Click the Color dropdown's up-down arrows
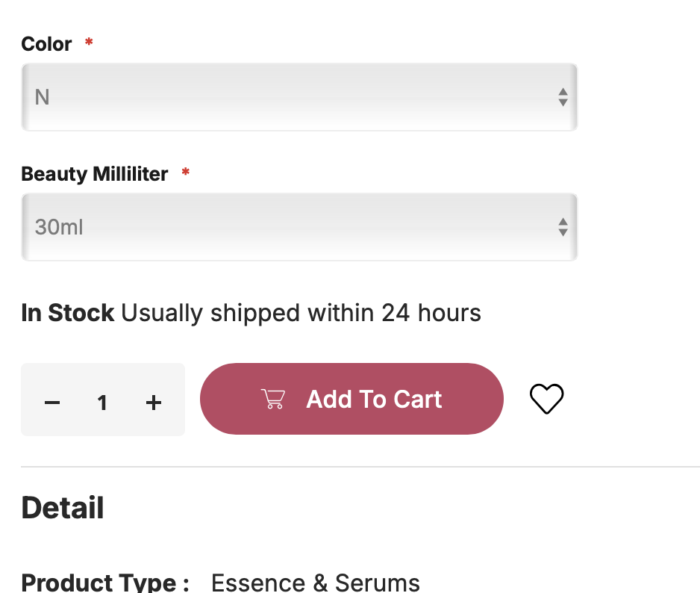This screenshot has height=593, width=700. coord(563,97)
